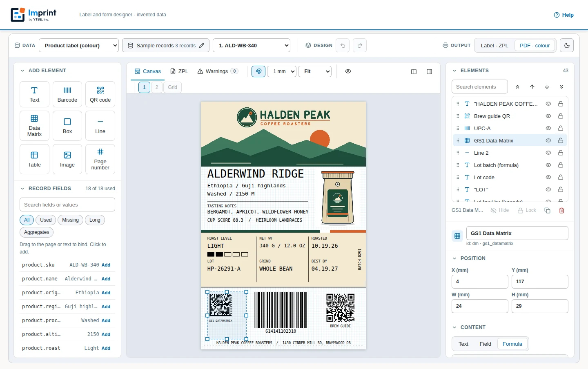Viewport: 588px width, 369px height.
Task: Open the 1 mm grid size dropdown
Action: click(282, 71)
